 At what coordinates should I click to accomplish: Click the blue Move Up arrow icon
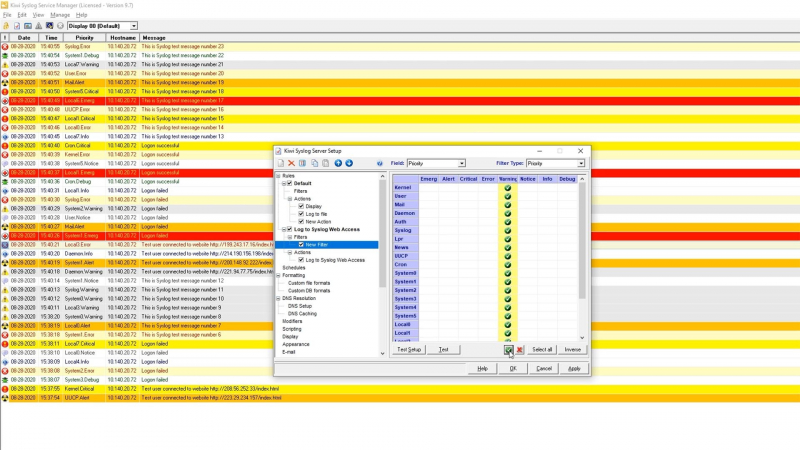(x=338, y=163)
